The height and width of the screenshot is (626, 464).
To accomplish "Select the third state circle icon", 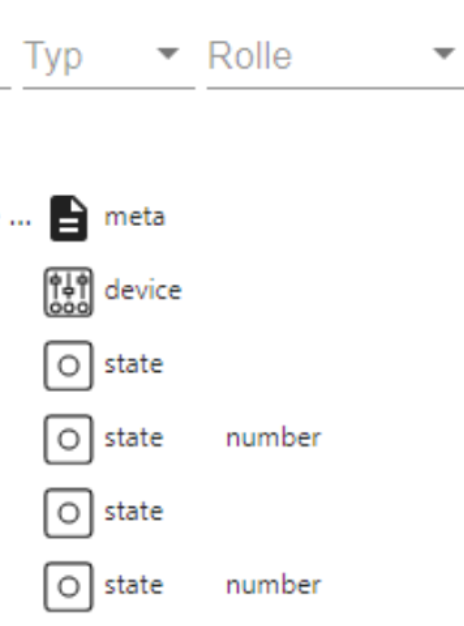I will point(68,513).
